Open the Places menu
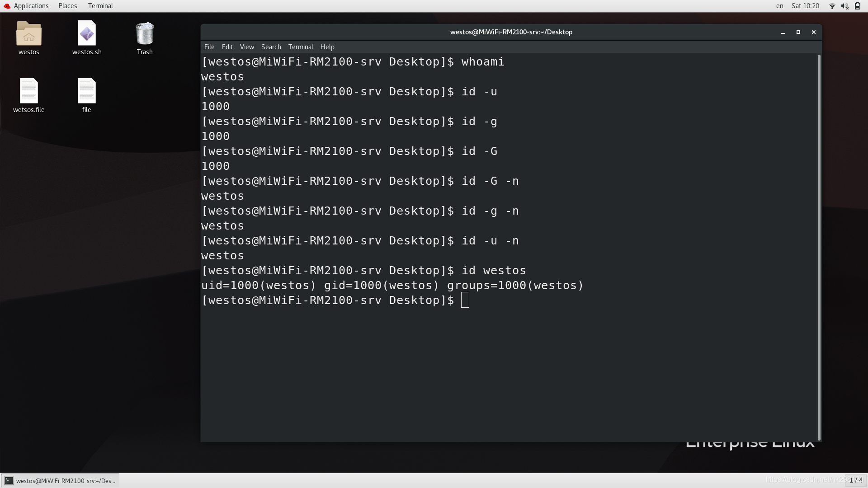Viewport: 868px width, 488px height. (x=67, y=6)
